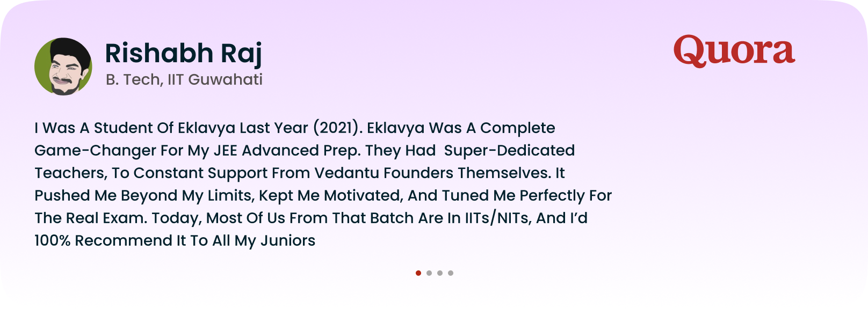Go to the fourth carousel dot

451,273
